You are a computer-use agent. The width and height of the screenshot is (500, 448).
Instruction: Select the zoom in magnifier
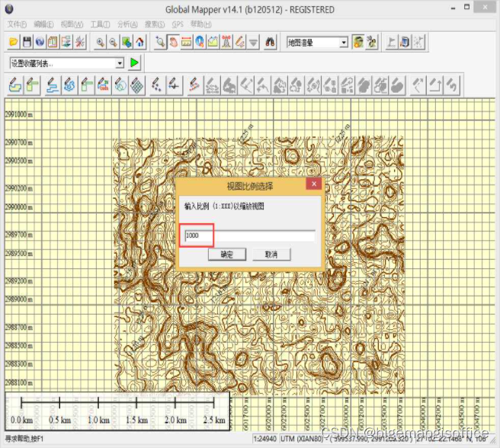(100, 42)
